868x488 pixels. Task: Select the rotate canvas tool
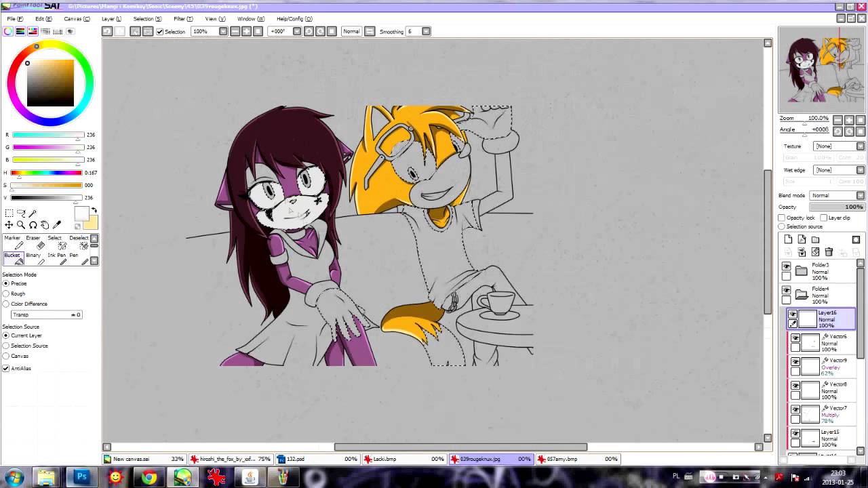(33, 224)
